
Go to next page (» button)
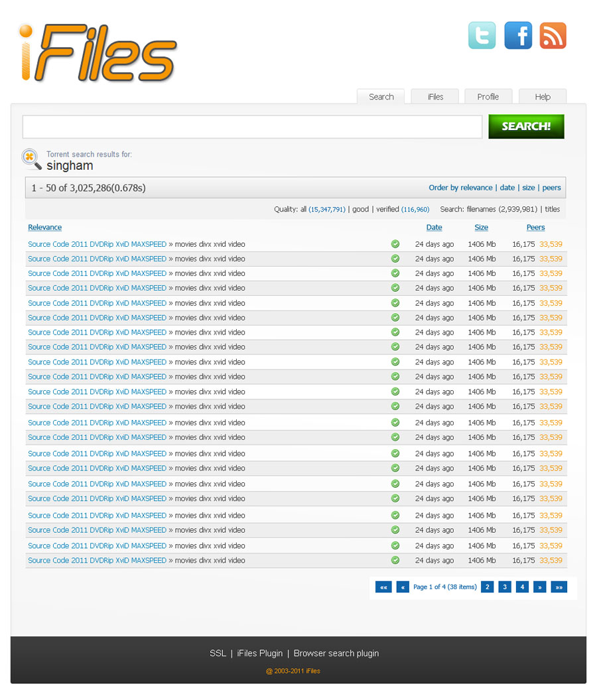click(x=540, y=587)
